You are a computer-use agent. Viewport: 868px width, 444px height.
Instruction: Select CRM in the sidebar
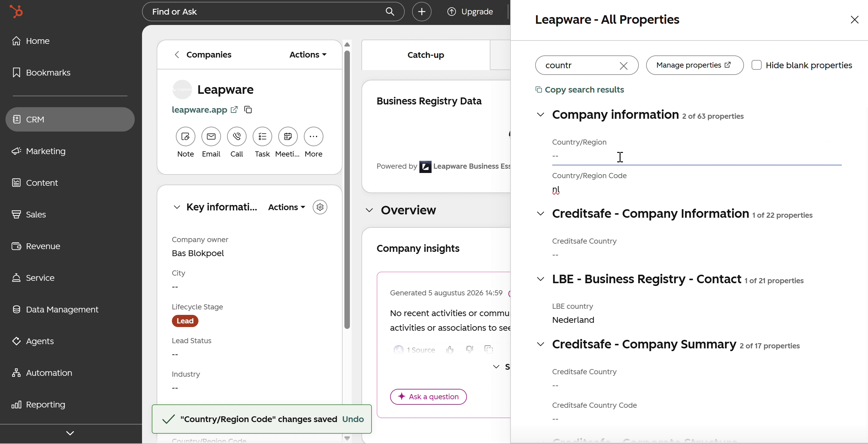click(x=70, y=119)
